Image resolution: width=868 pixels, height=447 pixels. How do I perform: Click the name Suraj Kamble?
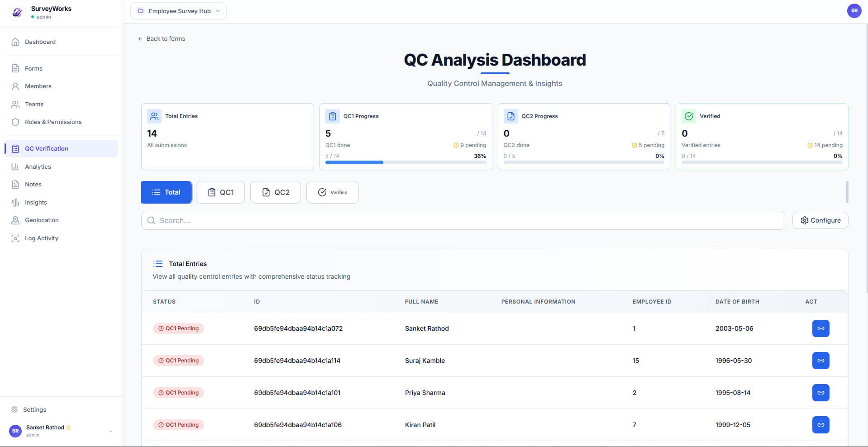pyautogui.click(x=425, y=361)
